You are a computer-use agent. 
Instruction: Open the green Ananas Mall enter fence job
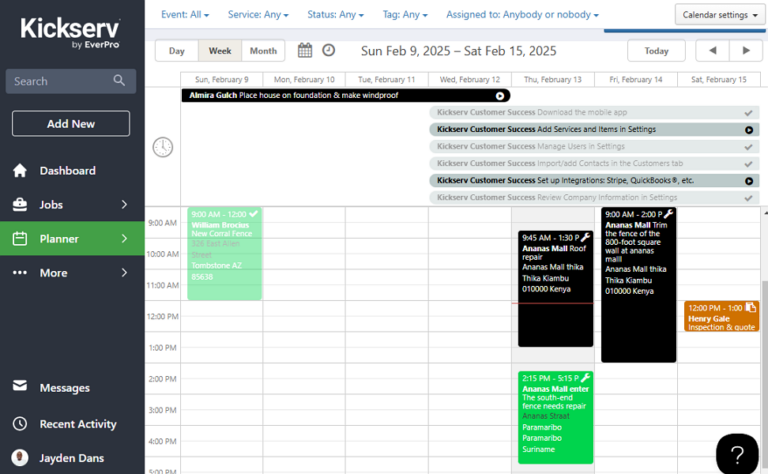click(x=555, y=417)
